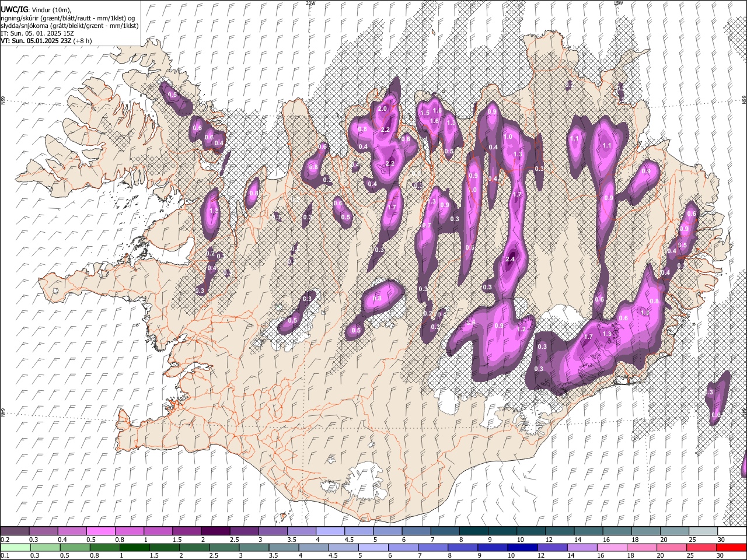747x560 pixels.
Task: Click the '15W' longitude label
Action: point(619,3)
